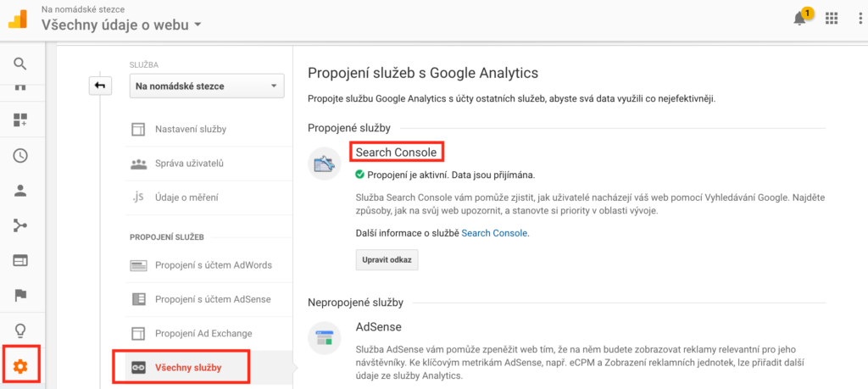Select 'Správa uživatelů' menu item
Screen dimensions: 868x389
pos(189,163)
